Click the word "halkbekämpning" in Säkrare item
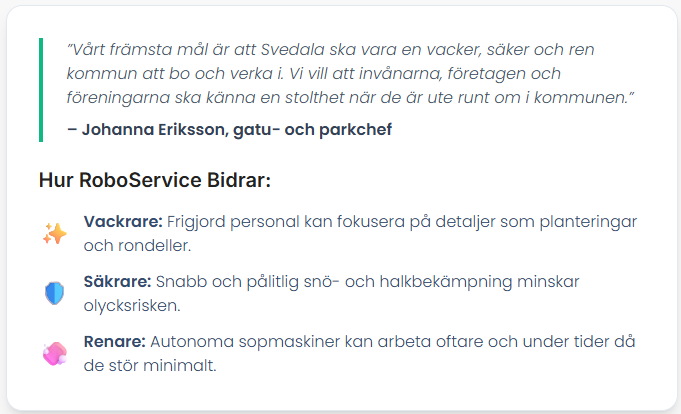Image resolution: width=681 pixels, height=414 pixels. point(446,282)
